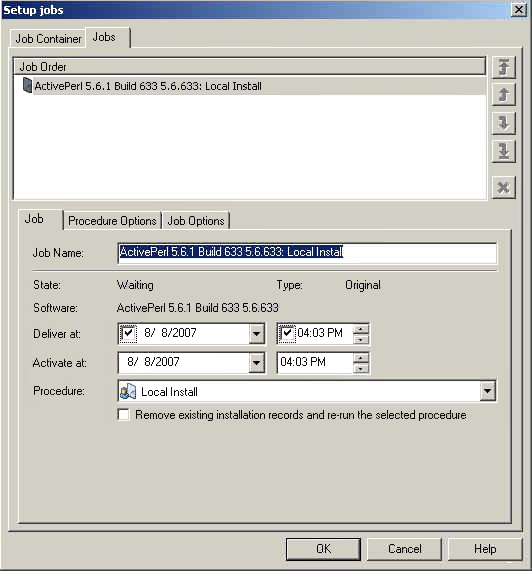This screenshot has height=571, width=532.
Task: Select the Job sub-tab
Action: click(x=40, y=219)
